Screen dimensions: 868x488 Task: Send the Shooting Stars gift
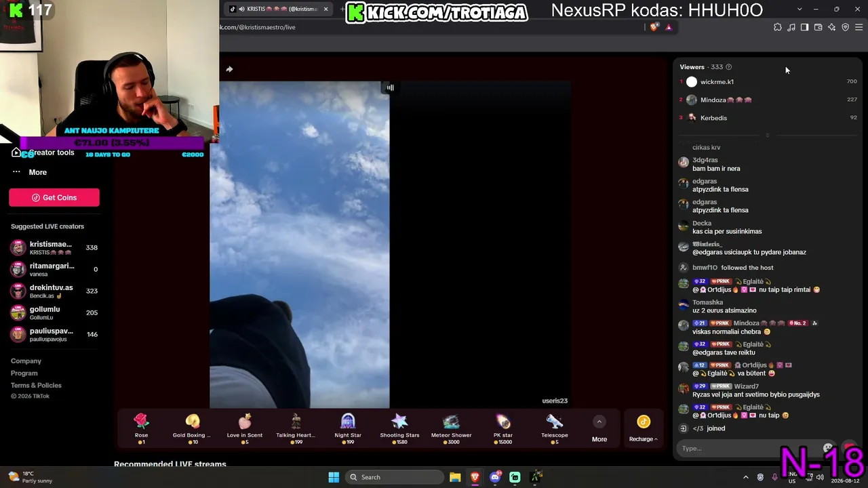399,429
